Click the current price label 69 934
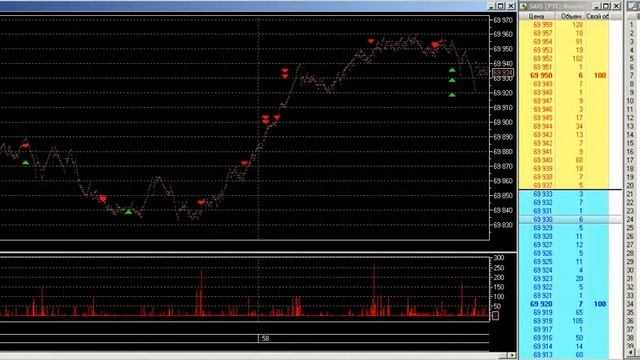The width and height of the screenshot is (640, 360). [502, 73]
